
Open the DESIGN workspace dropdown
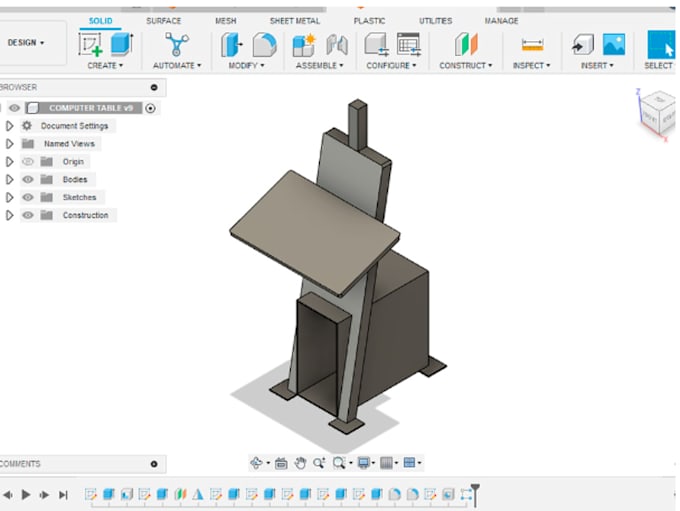[26, 43]
